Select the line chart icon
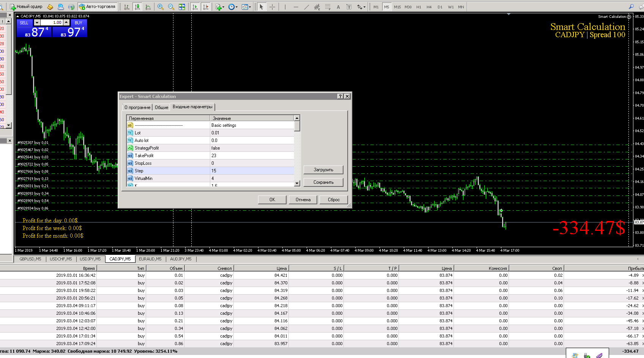644x358 pixels. 148,7
